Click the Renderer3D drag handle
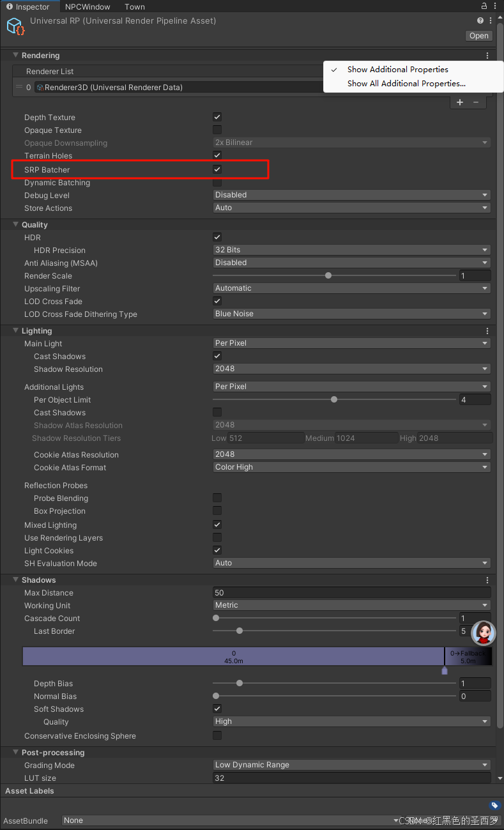Image resolution: width=504 pixels, height=830 pixels. [19, 88]
